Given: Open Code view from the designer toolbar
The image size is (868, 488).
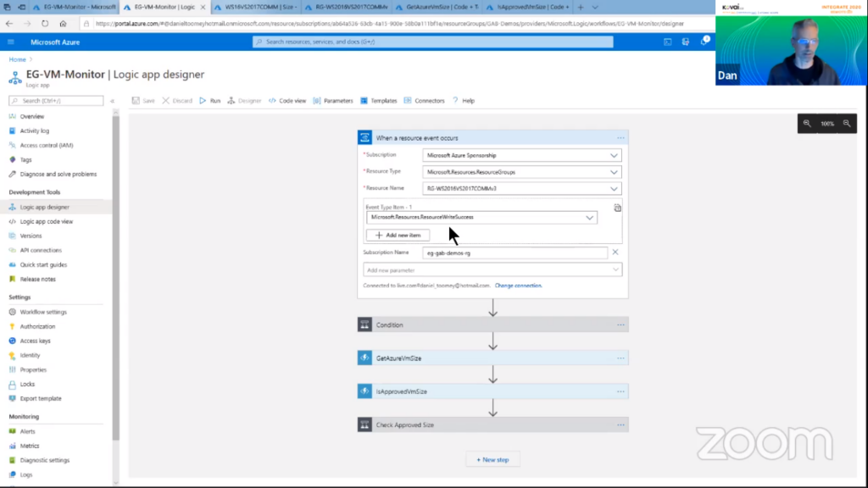Looking at the screenshot, I should (287, 101).
